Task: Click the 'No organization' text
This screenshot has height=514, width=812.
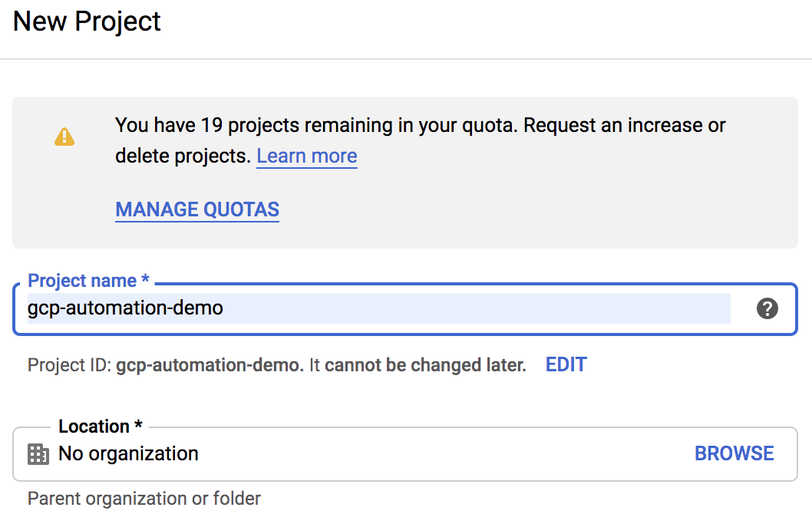Action: coord(128,454)
